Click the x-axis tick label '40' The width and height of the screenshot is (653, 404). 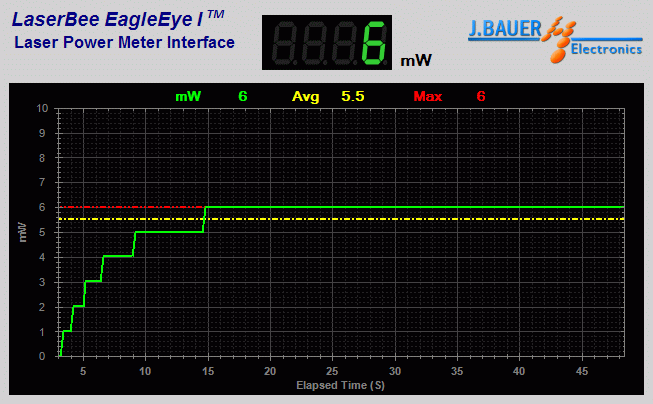point(519,371)
